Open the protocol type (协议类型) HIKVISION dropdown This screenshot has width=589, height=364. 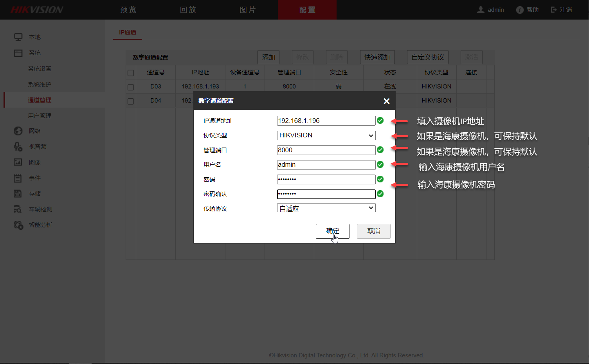point(326,135)
